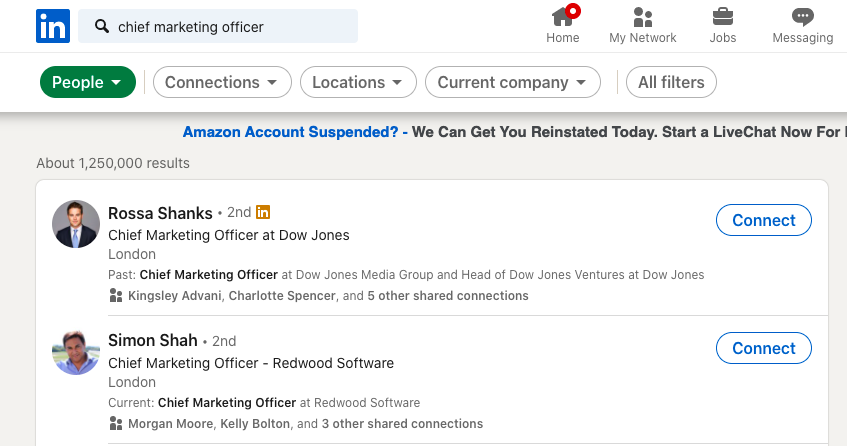This screenshot has width=847, height=446.
Task: Connect with Rossa Shanks
Action: [763, 220]
